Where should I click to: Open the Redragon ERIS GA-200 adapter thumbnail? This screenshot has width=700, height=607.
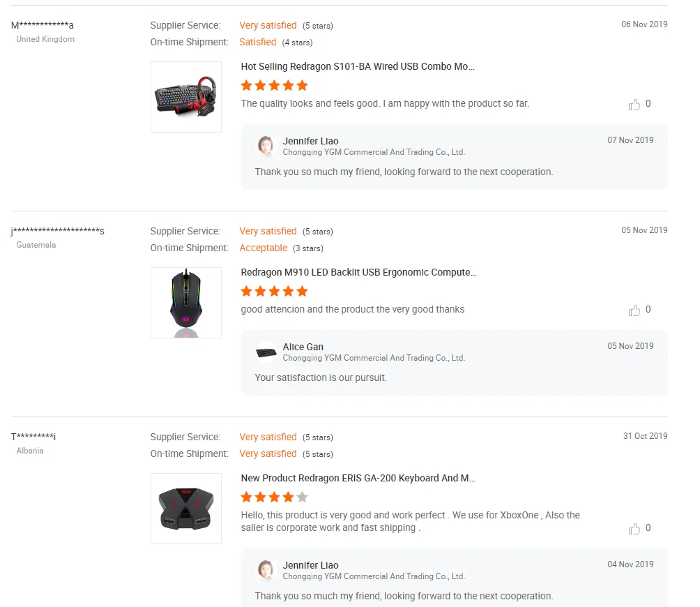(186, 509)
